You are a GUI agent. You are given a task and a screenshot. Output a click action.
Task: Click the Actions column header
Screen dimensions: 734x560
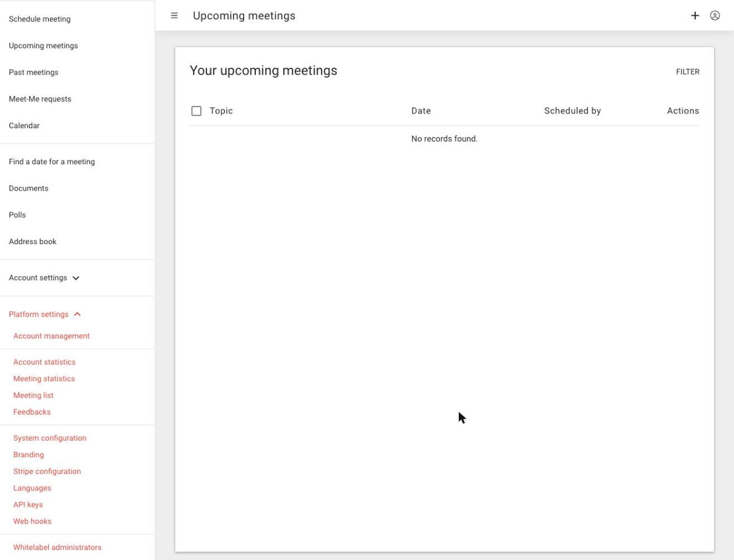[x=683, y=111]
